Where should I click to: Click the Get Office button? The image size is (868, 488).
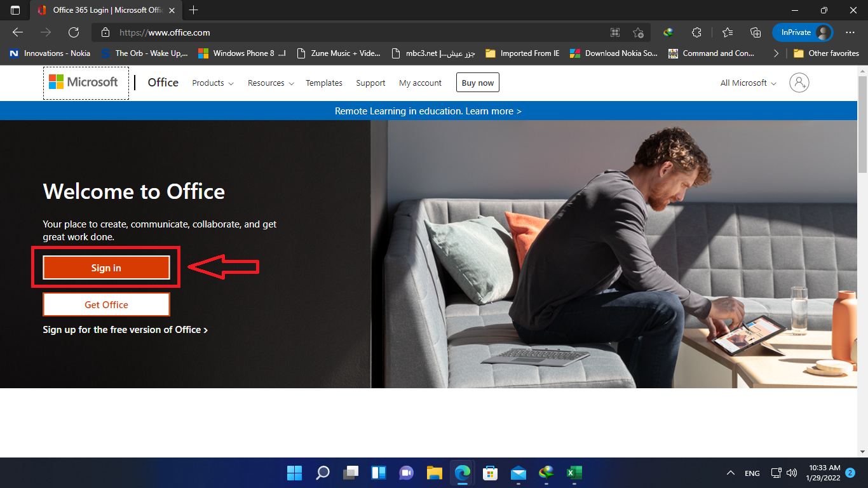point(106,304)
